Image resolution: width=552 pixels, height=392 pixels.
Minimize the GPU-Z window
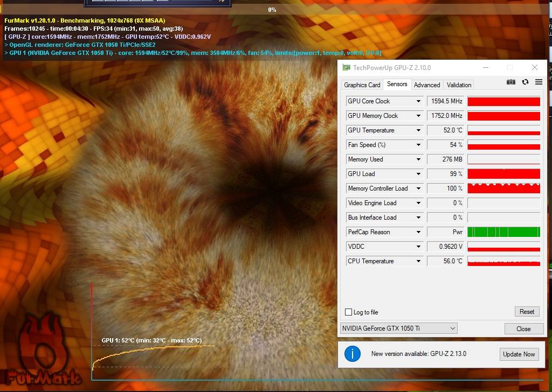pyautogui.click(x=485, y=67)
